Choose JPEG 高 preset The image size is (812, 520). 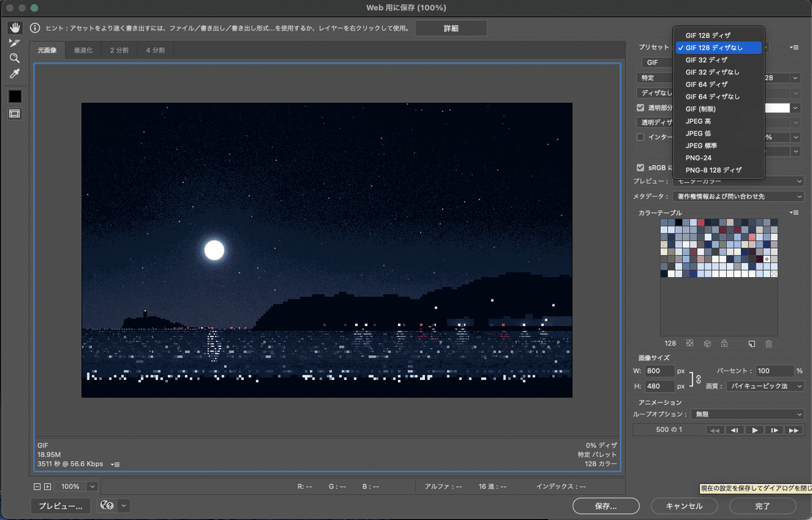(719, 121)
